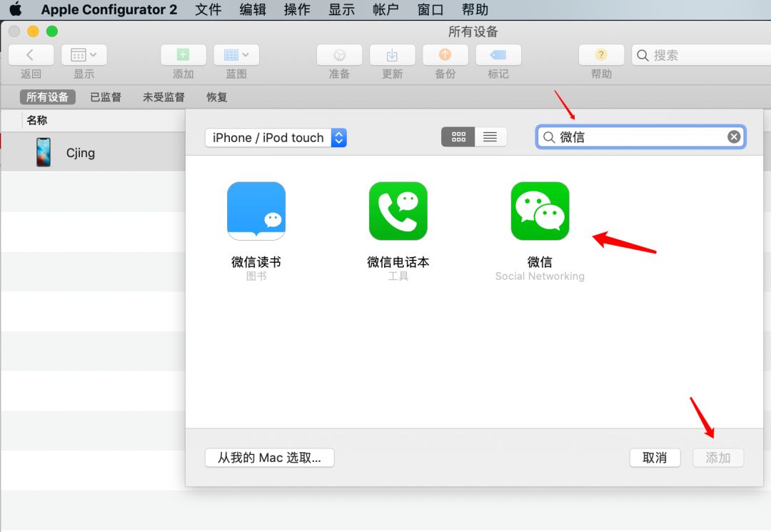This screenshot has height=532, width=771.
Task: Select the 微信电话本 app icon
Action: [398, 211]
